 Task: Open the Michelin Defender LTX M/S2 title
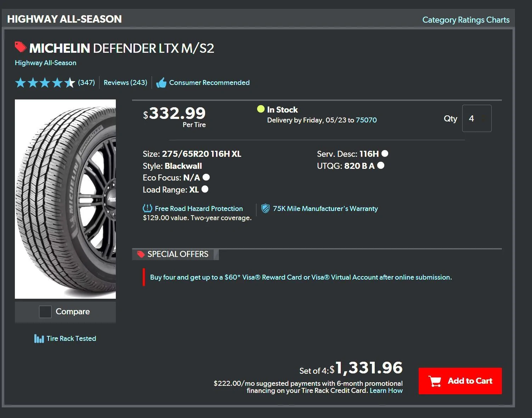pos(121,48)
